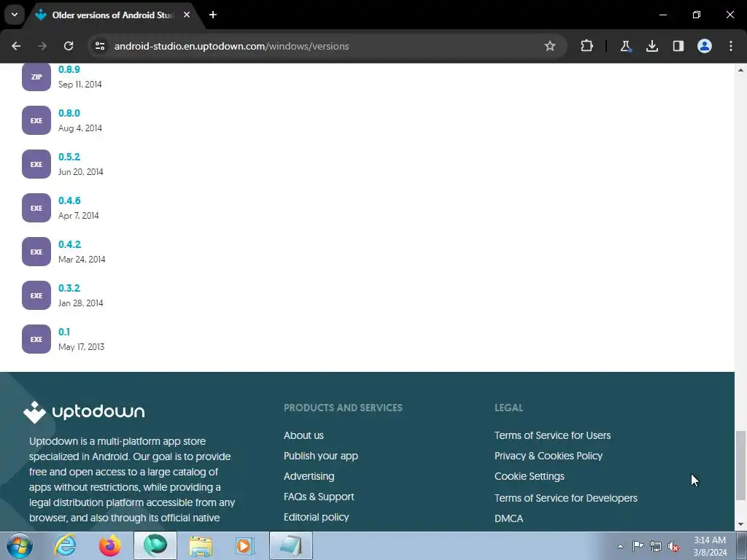
Task: Click the Sep 11, 2014 date text
Action: (x=80, y=85)
